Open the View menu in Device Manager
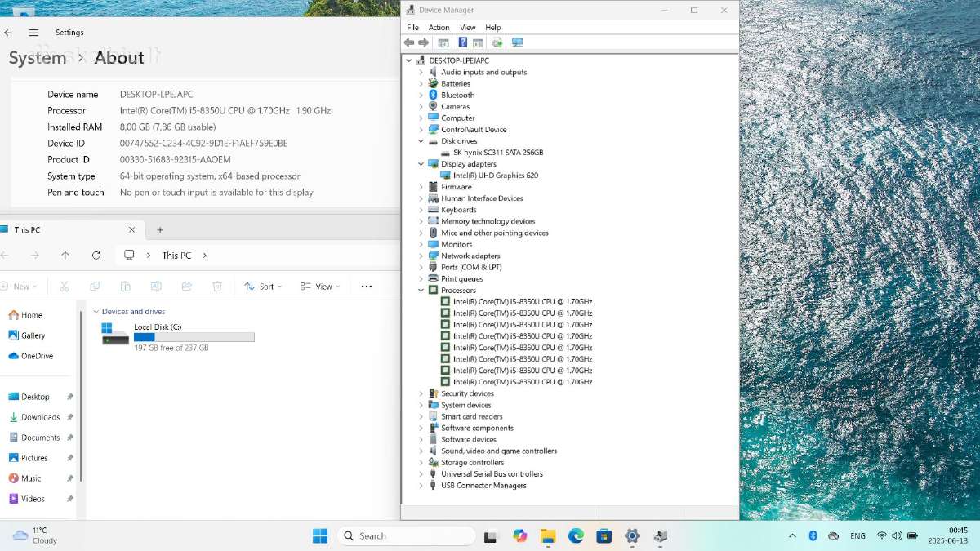This screenshot has height=551, width=980. (468, 28)
